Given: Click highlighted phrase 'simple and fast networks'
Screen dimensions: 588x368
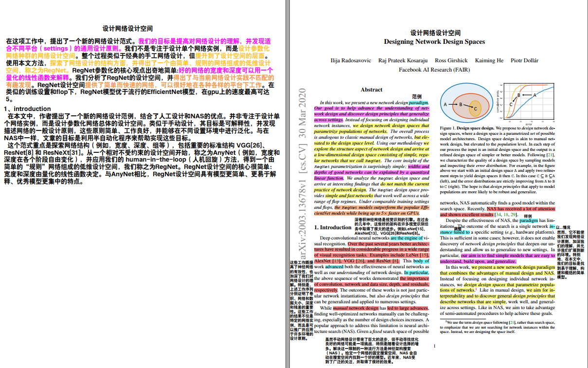Looking at the screenshot, I should [350, 195].
